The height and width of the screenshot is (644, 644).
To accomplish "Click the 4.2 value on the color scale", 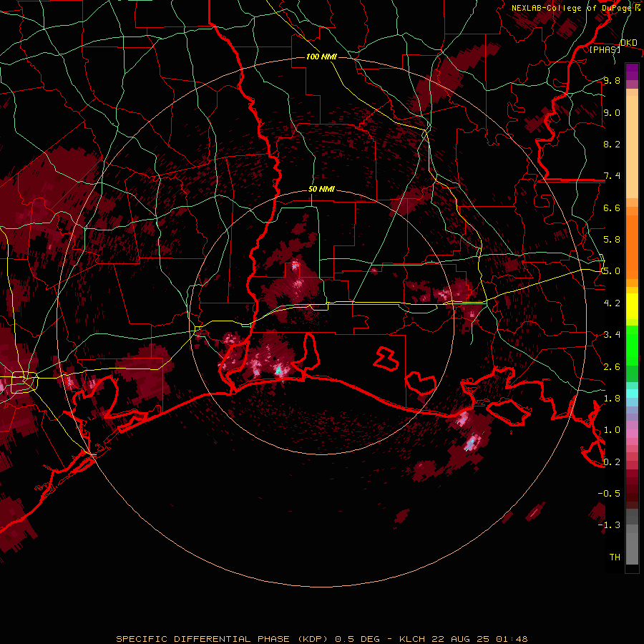I will pyautogui.click(x=612, y=303).
